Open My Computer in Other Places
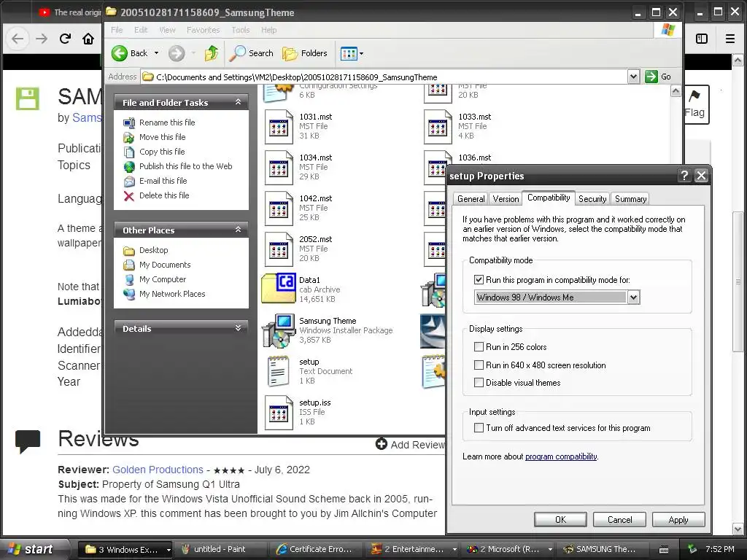The image size is (747, 560). coord(163,279)
